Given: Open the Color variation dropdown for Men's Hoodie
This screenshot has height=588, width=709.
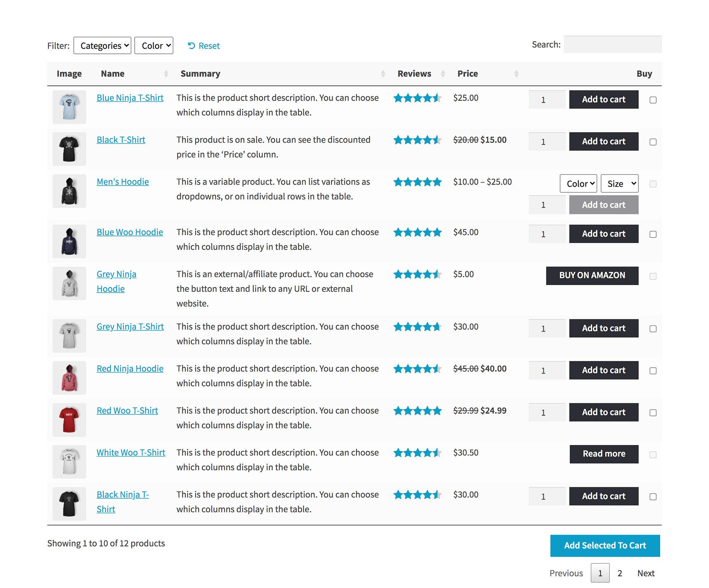Looking at the screenshot, I should pyautogui.click(x=578, y=184).
